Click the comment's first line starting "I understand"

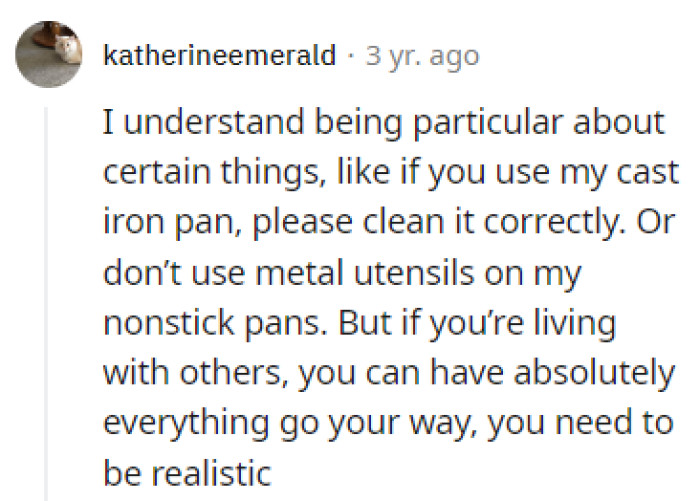[383, 123]
